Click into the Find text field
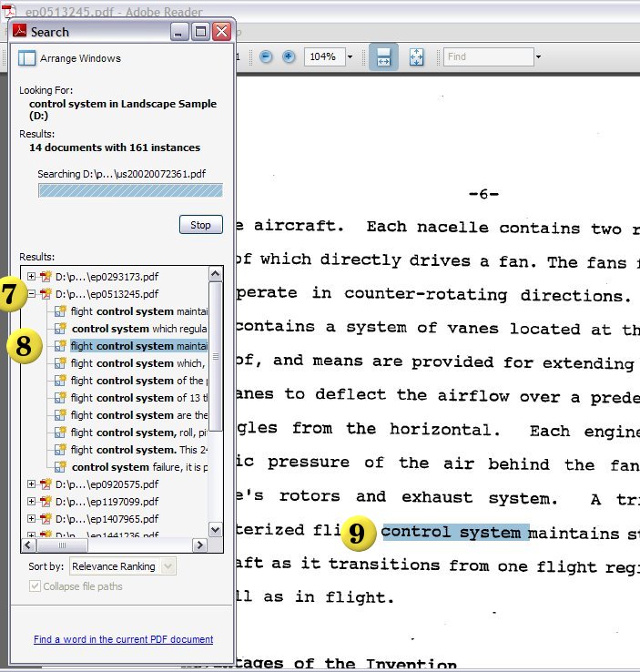The width and height of the screenshot is (640, 672). point(487,56)
